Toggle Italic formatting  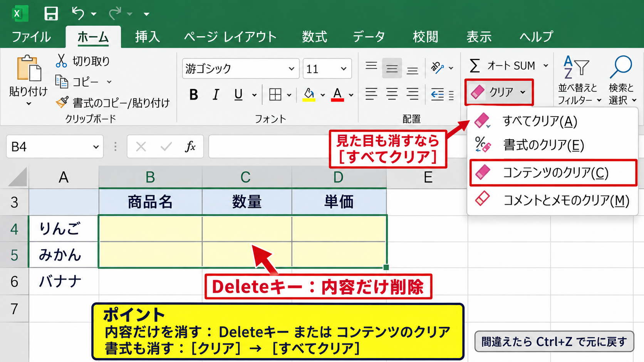click(x=216, y=94)
